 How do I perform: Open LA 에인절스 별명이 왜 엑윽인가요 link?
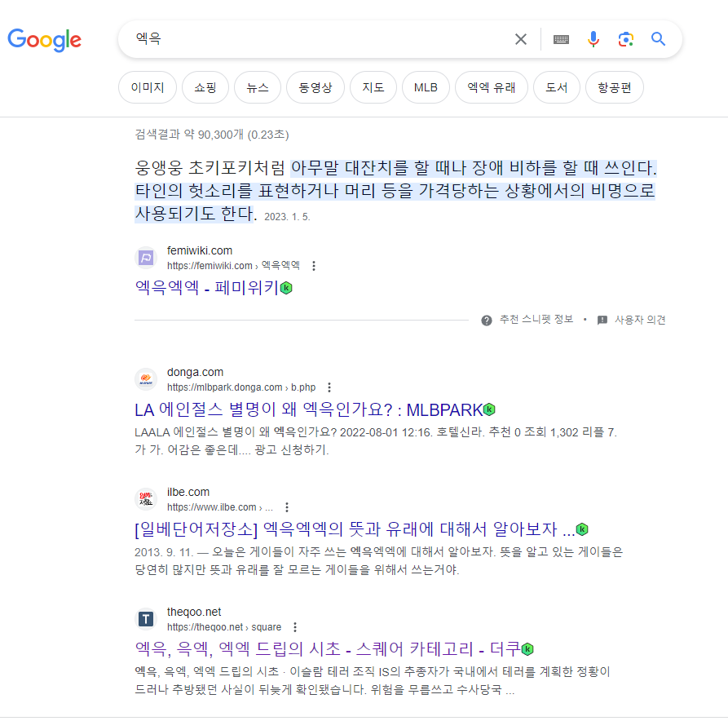tap(309, 409)
